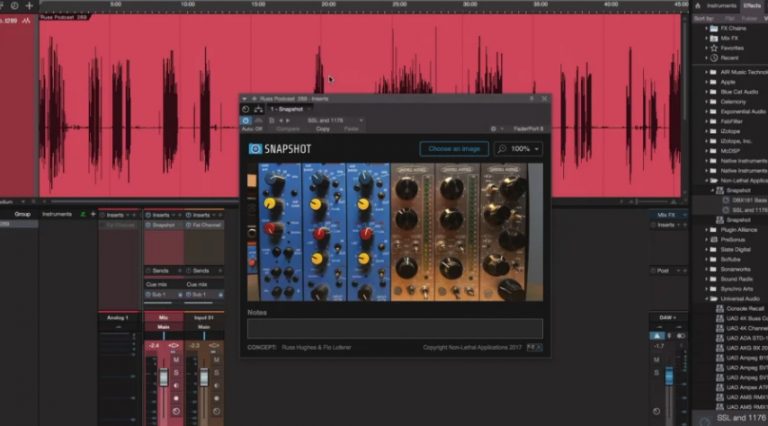Screen dimensions: 768x426
Task: Switch to the Instruments browser tab
Action: click(721, 6)
